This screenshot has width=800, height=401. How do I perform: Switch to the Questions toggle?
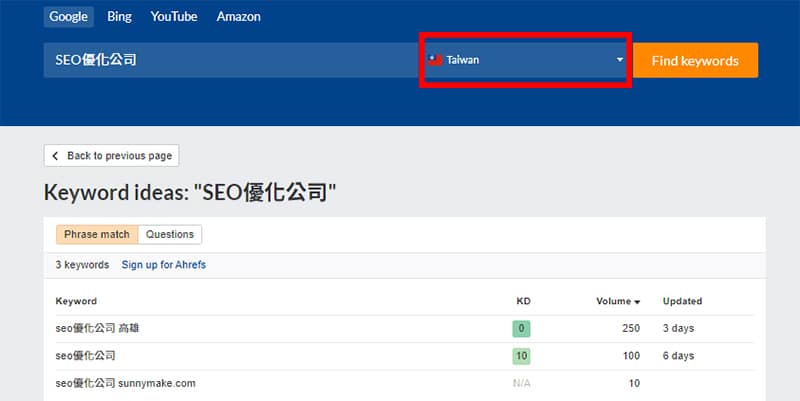pos(170,234)
